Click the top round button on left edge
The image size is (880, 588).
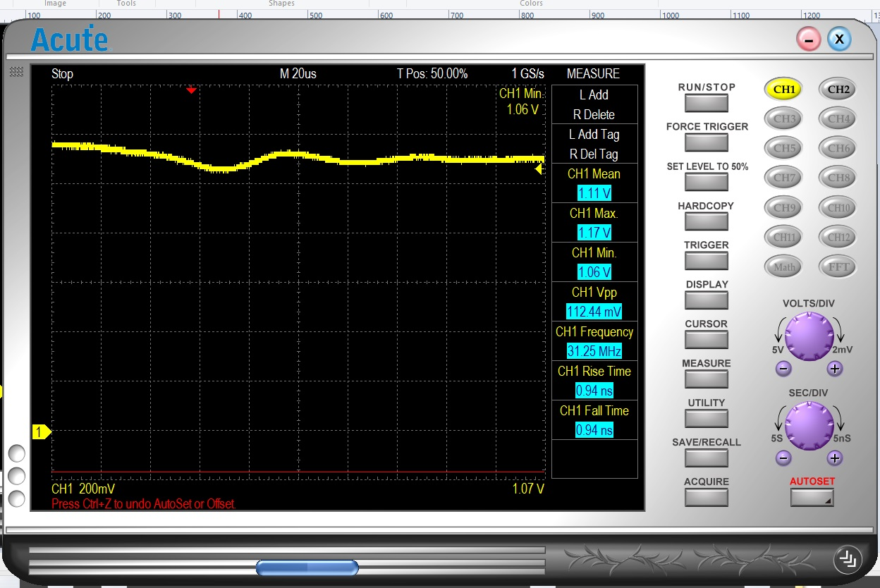[16, 453]
